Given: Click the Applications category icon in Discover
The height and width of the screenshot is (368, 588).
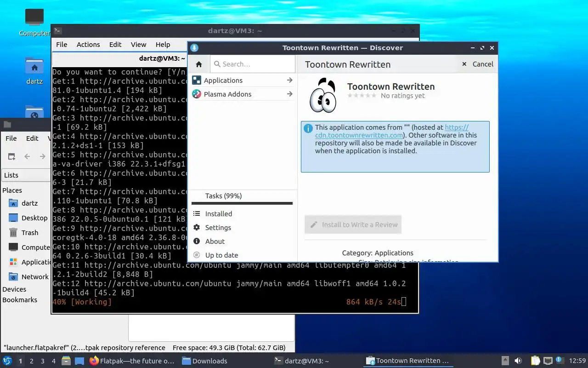Looking at the screenshot, I should pyautogui.click(x=197, y=80).
